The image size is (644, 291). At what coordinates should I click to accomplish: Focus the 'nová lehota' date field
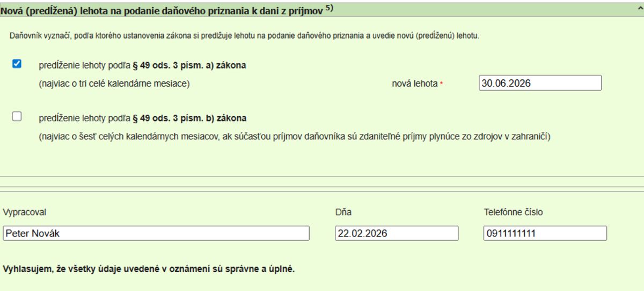[x=540, y=83]
